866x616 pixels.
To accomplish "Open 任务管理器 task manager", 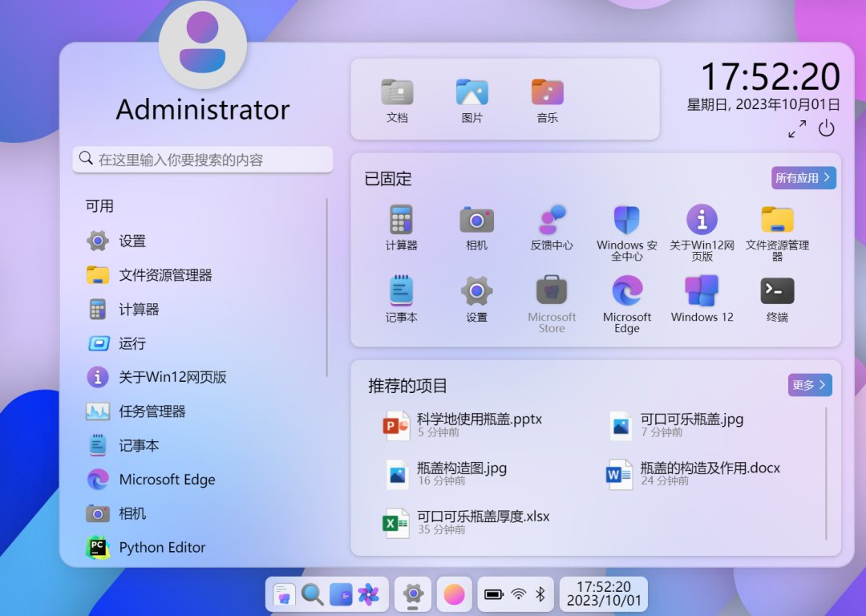I will tap(204, 411).
